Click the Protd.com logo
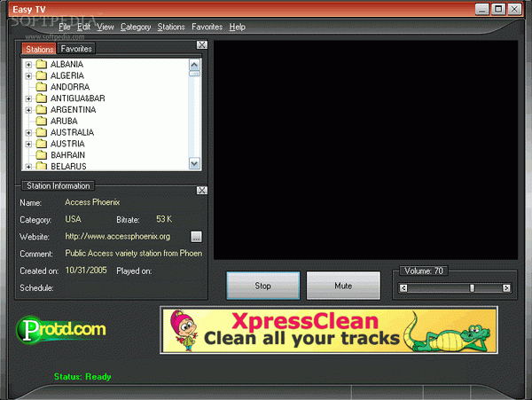The width and height of the screenshot is (532, 400). tap(61, 329)
